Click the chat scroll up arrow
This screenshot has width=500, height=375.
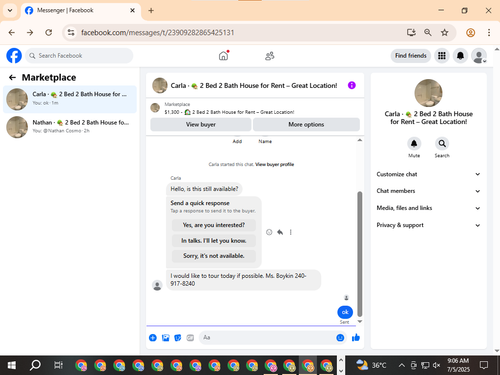click(x=360, y=140)
